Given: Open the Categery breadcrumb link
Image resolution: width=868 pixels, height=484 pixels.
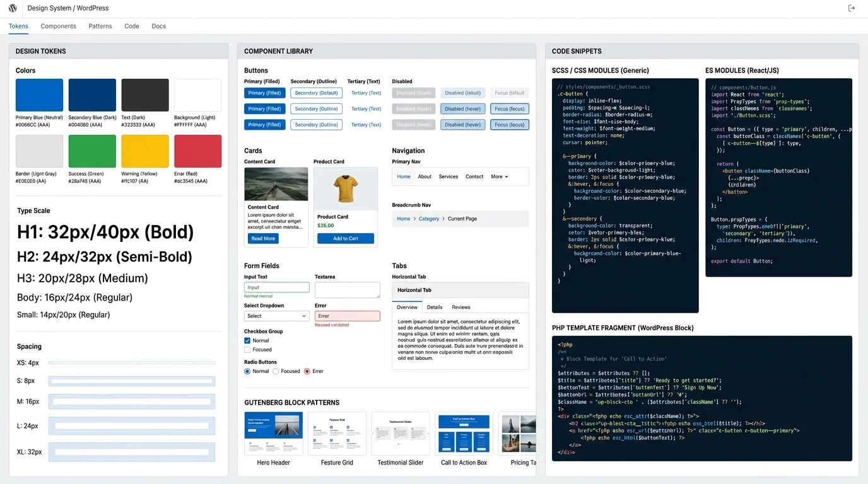Looking at the screenshot, I should [x=429, y=219].
